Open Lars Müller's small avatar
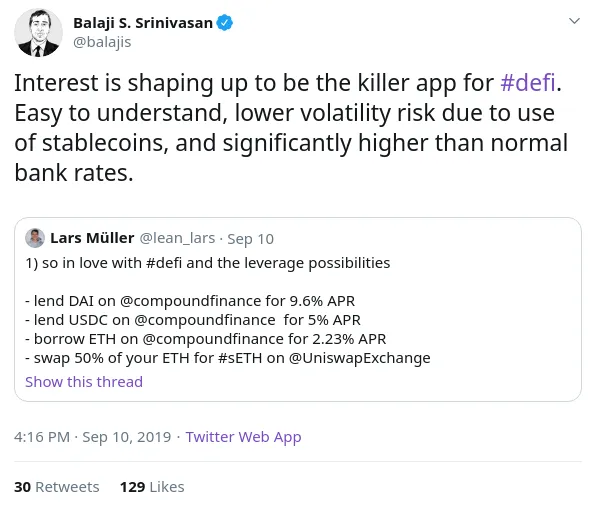The width and height of the screenshot is (591, 509). click(35, 238)
